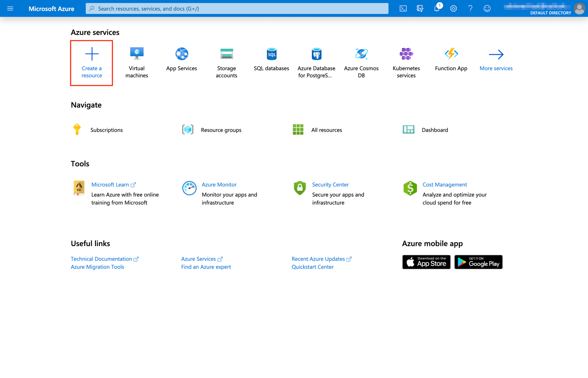
Task: Open Azure Migration Tools link
Action: [x=97, y=267]
